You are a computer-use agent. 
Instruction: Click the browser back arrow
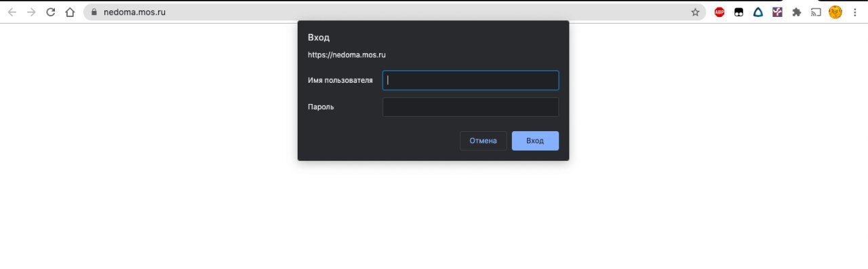point(12,12)
